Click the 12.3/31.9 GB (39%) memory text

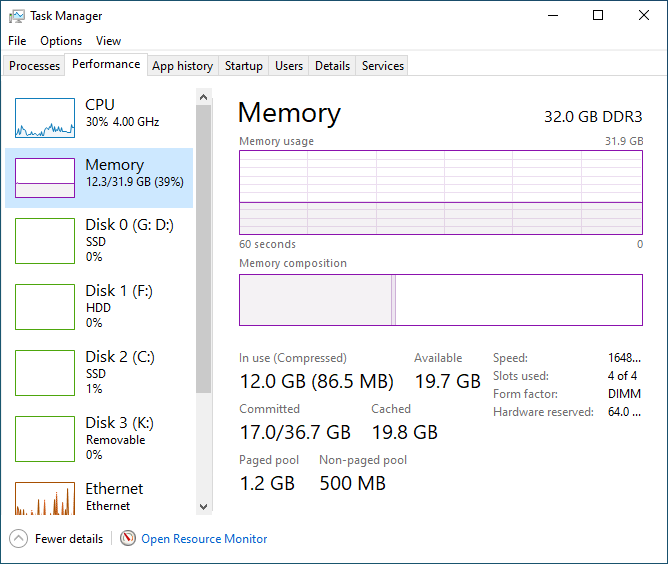tap(135, 182)
